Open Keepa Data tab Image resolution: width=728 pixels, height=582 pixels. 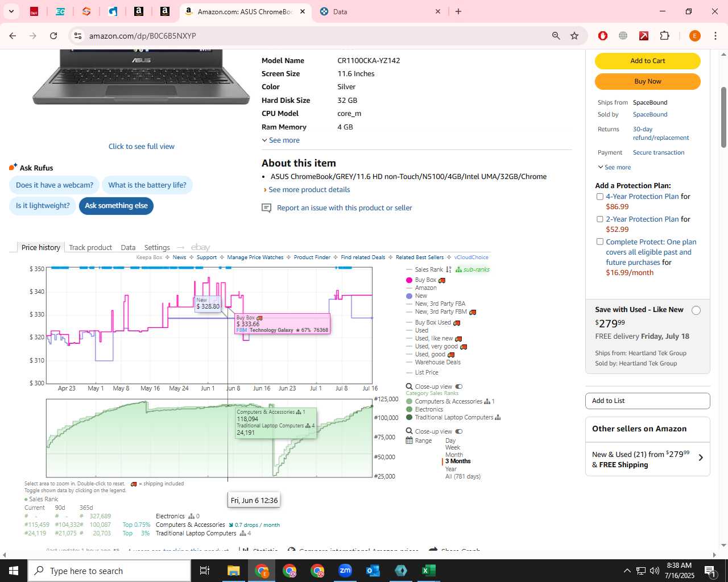(128, 247)
